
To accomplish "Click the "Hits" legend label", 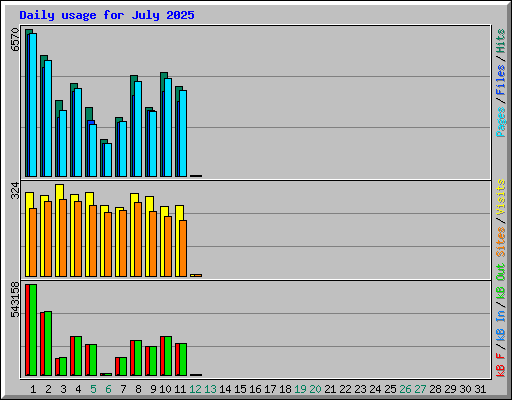I will click(501, 41).
